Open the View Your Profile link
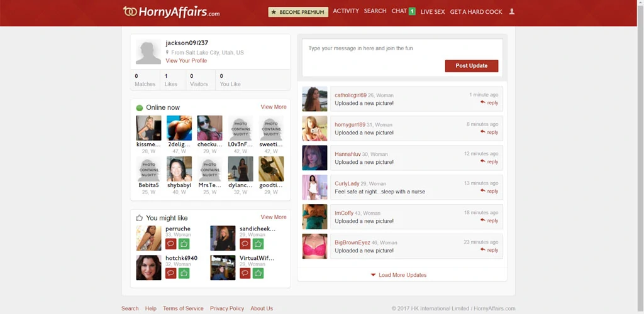 (x=186, y=61)
